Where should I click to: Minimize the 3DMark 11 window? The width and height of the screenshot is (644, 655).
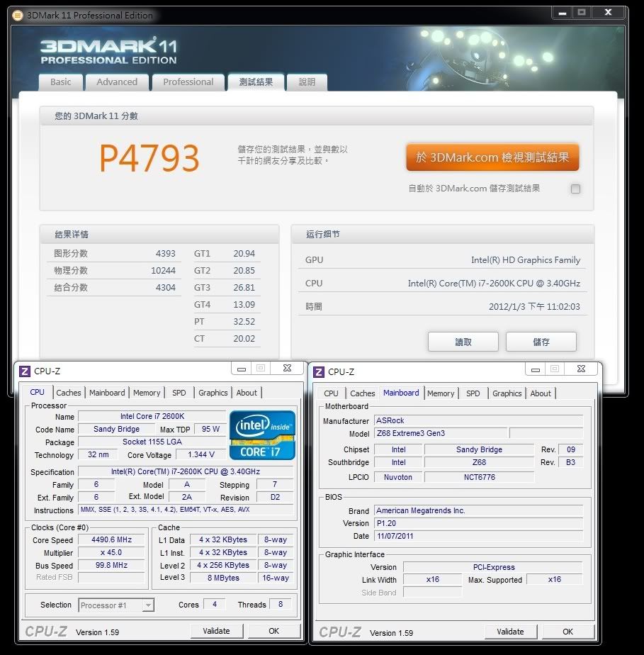tap(563, 13)
